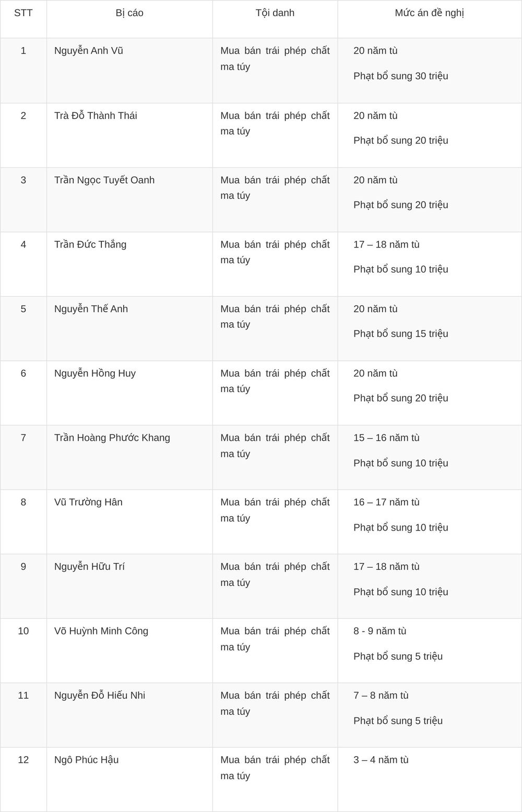Select the cell Trà Đỗ Thành Thái

click(96, 115)
